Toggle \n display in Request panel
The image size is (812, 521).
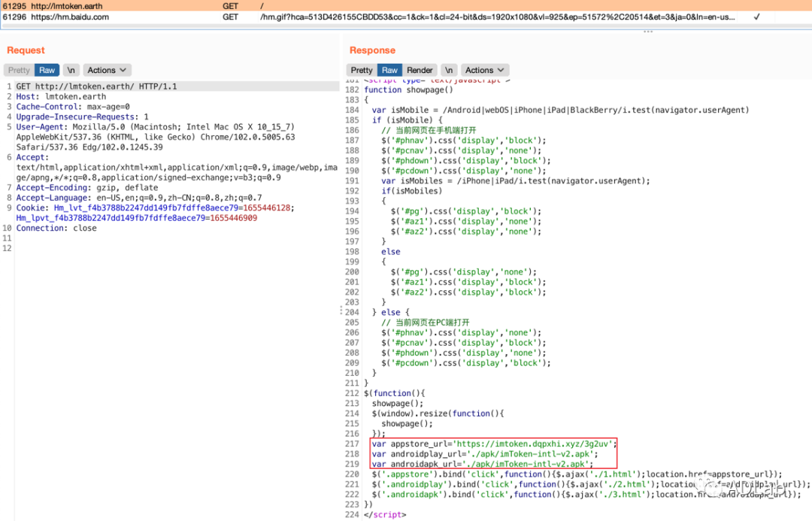click(x=71, y=70)
